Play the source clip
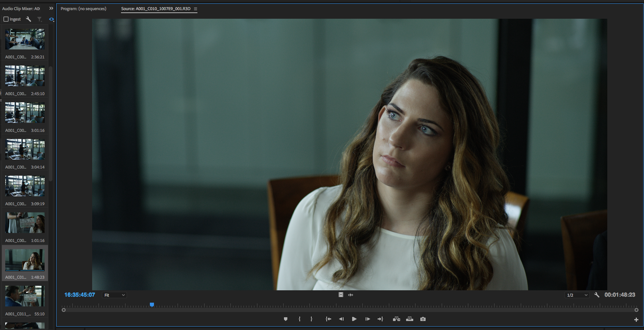Screen dimensions: 644x330 [x=354, y=319]
